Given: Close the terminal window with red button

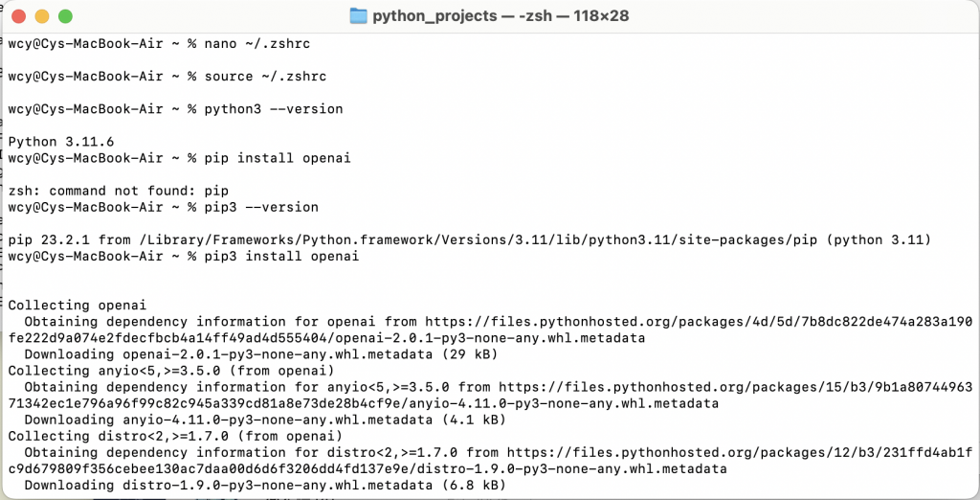Looking at the screenshot, I should [x=19, y=16].
